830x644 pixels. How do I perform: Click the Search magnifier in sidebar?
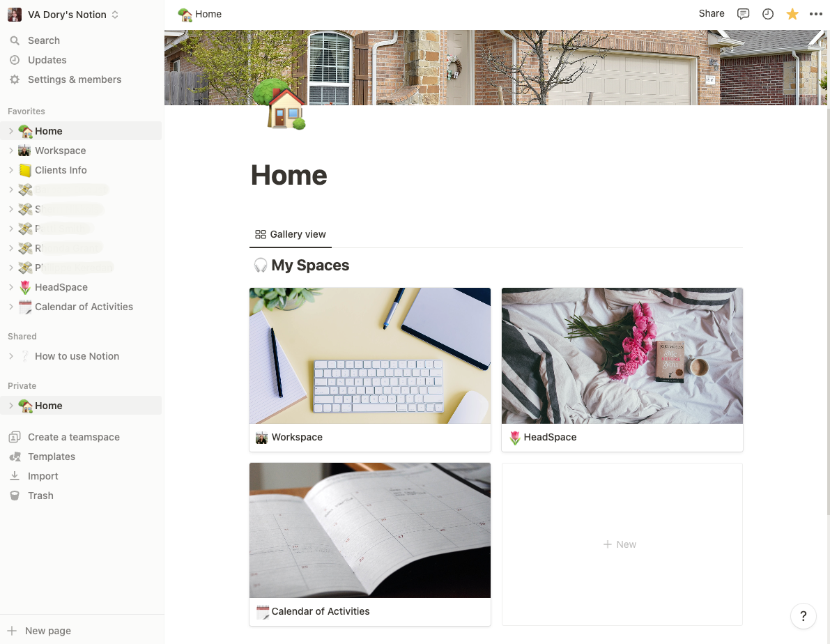[15, 41]
